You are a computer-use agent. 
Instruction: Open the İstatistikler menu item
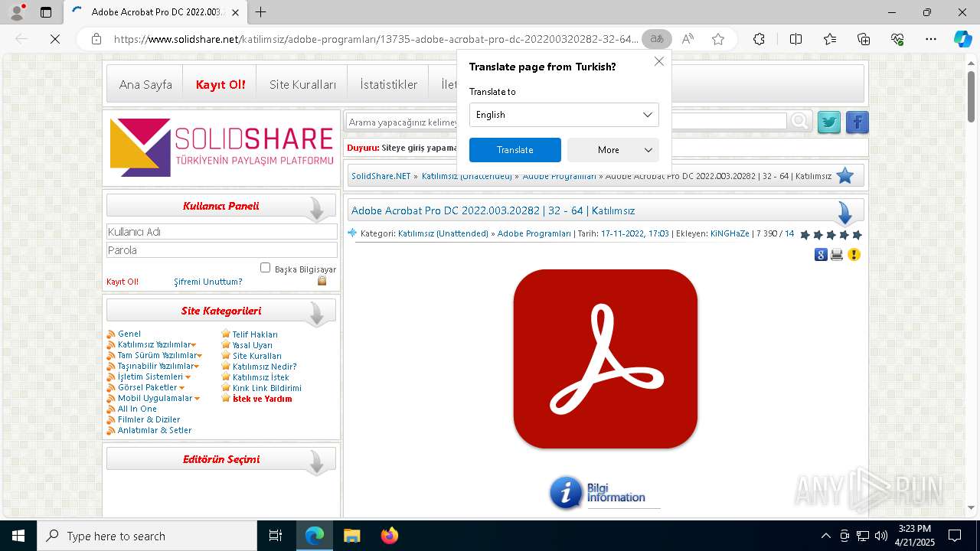coord(389,84)
